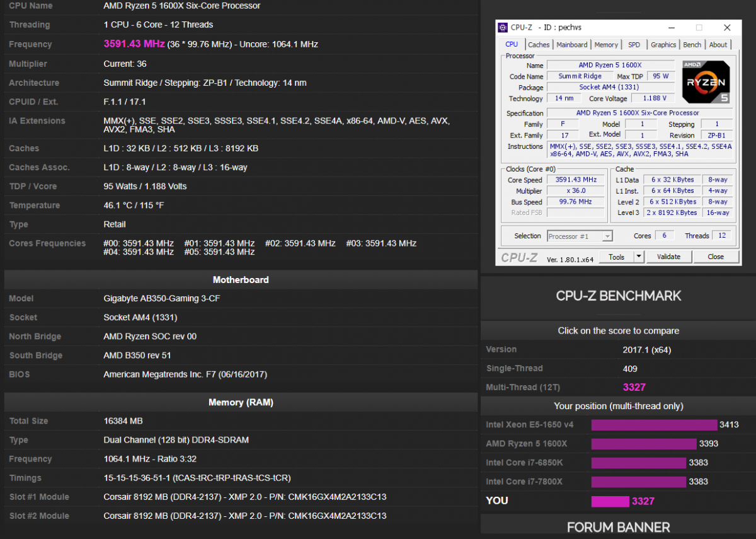The height and width of the screenshot is (539, 756).
Task: Click Slot #2 Module Corsair value
Action: click(245, 516)
